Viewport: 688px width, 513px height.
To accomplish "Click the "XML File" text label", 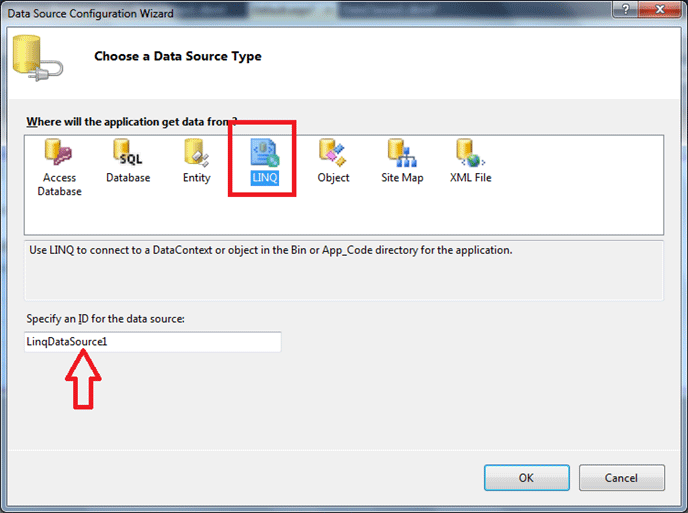I will [470, 178].
